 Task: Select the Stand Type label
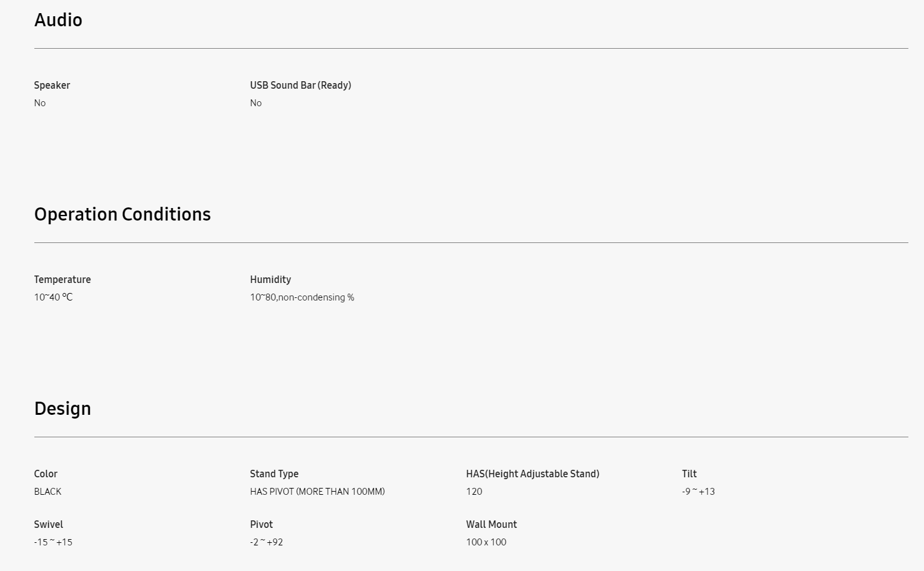point(274,474)
